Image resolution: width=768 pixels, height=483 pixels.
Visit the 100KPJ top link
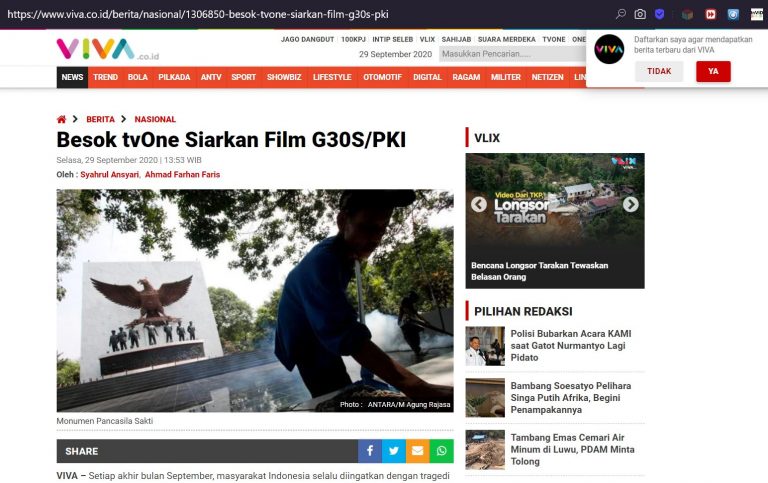coord(353,39)
